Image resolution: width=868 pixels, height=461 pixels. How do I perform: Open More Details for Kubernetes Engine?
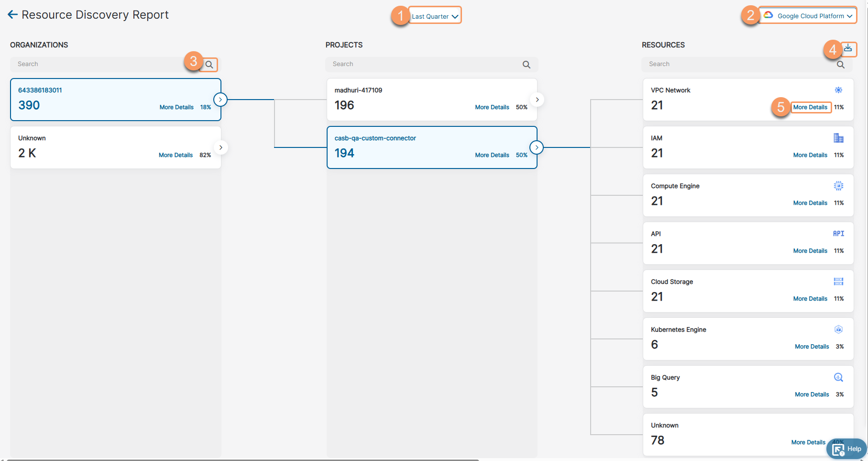(x=812, y=347)
